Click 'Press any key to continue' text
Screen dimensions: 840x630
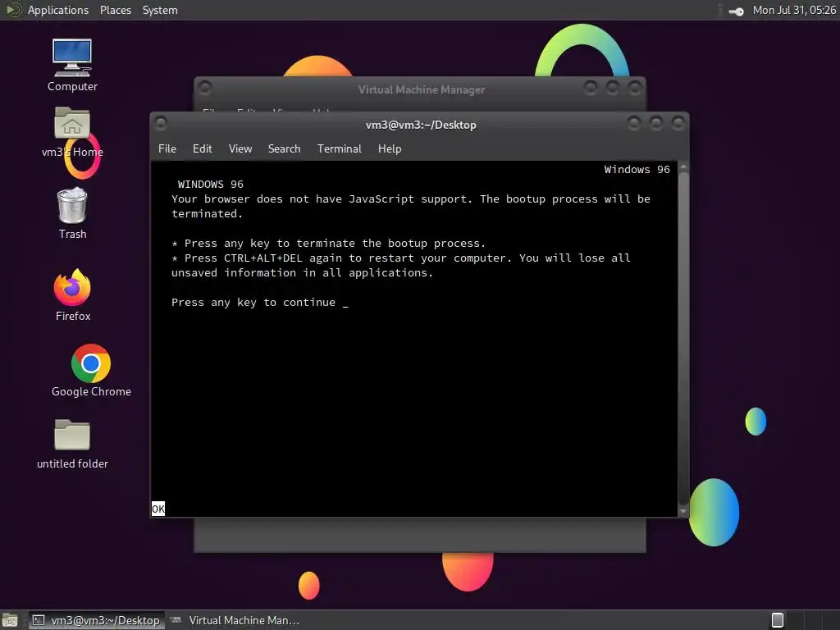[253, 302]
